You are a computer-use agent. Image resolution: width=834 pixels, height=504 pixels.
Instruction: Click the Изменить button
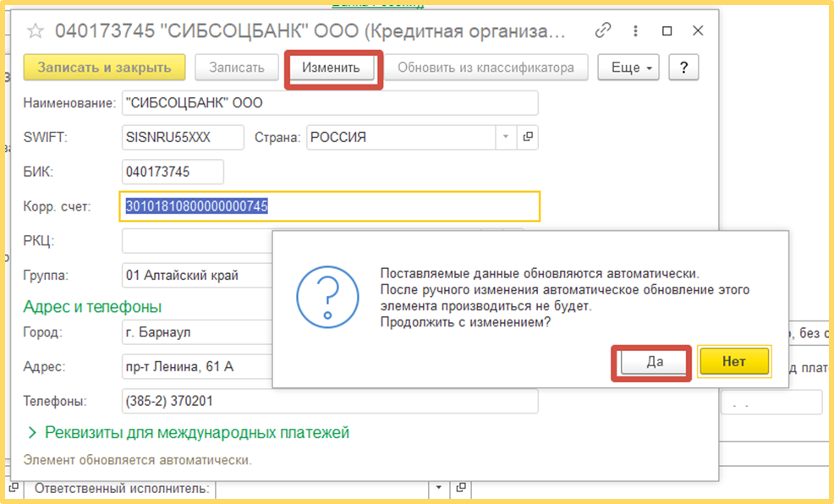coord(331,68)
